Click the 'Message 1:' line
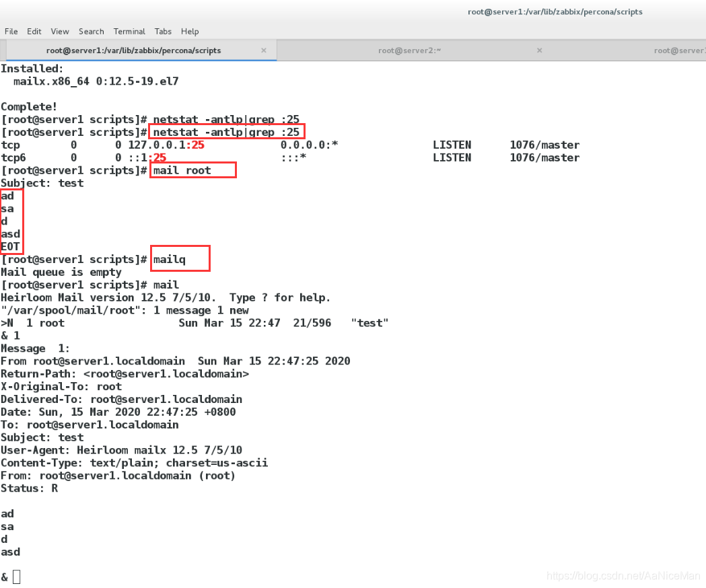This screenshot has width=706, height=588. coord(35,348)
